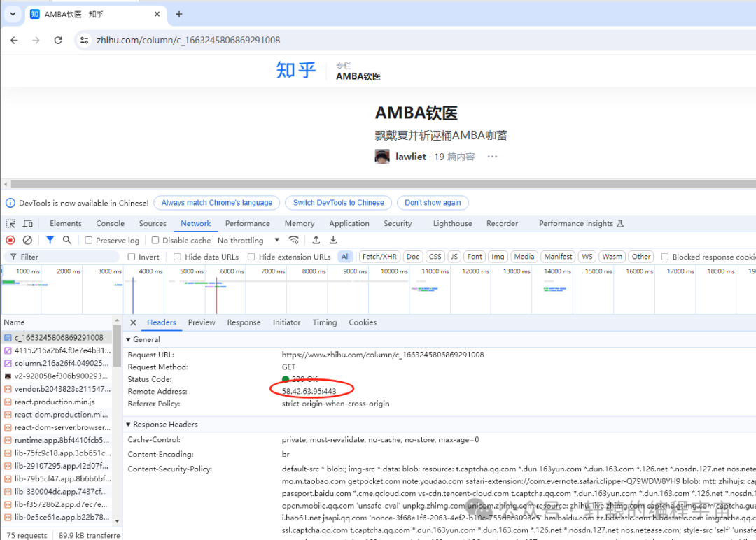Click Switch DevTools to Chinese button
The height and width of the screenshot is (540, 756).
339,203
